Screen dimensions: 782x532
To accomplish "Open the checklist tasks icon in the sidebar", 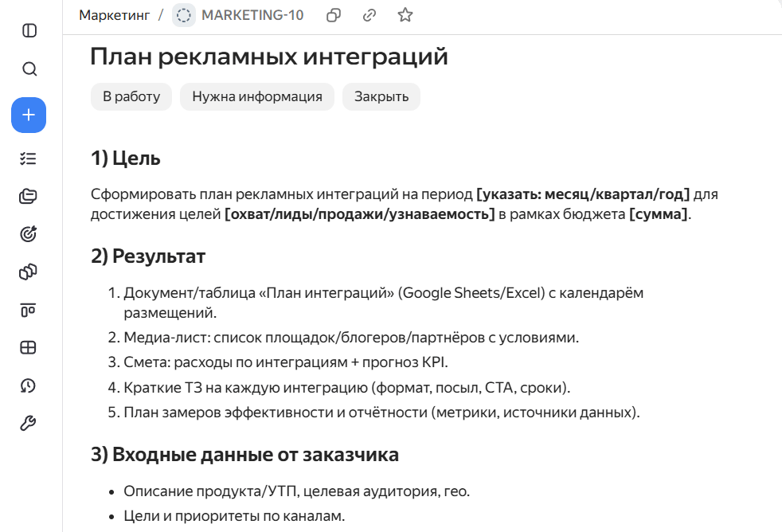I will click(x=29, y=158).
